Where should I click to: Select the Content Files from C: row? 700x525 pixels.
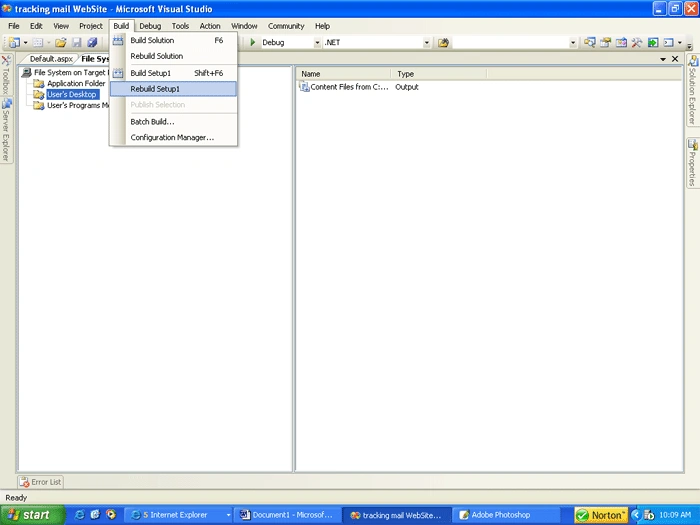pyautogui.click(x=359, y=87)
